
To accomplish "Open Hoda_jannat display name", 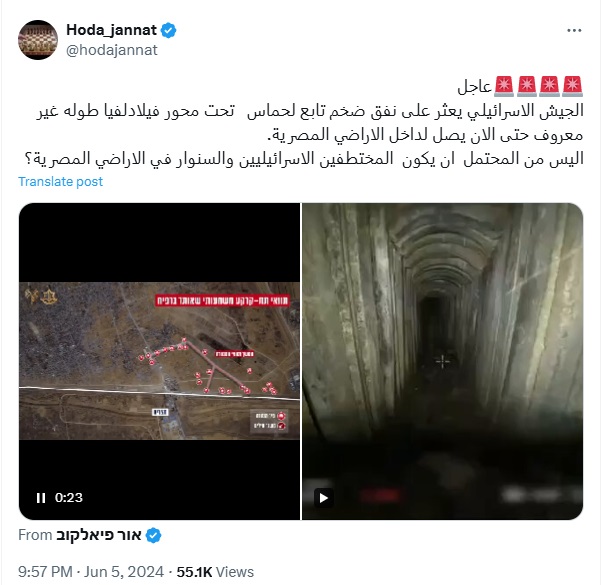I will tap(111, 30).
